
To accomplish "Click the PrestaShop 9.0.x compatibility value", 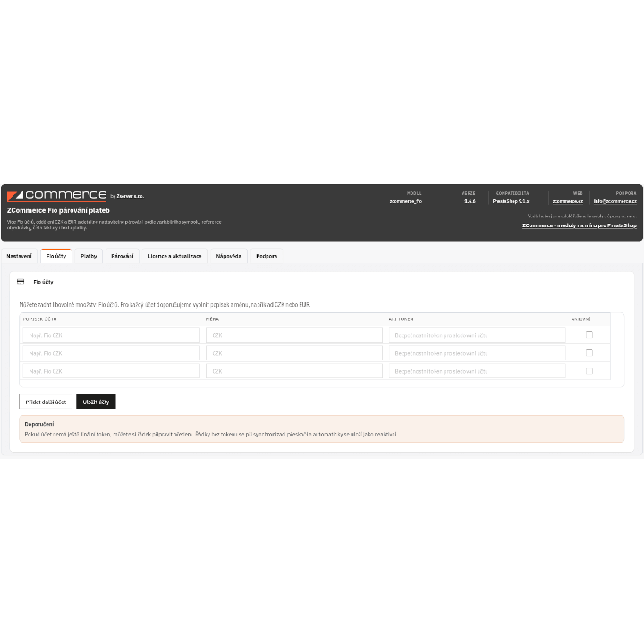I will pos(511,201).
